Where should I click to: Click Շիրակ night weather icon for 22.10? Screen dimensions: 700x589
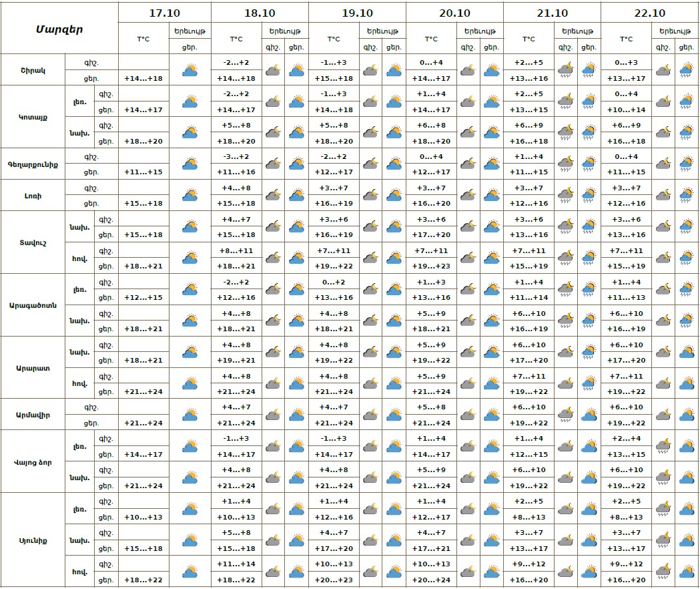tap(663, 69)
